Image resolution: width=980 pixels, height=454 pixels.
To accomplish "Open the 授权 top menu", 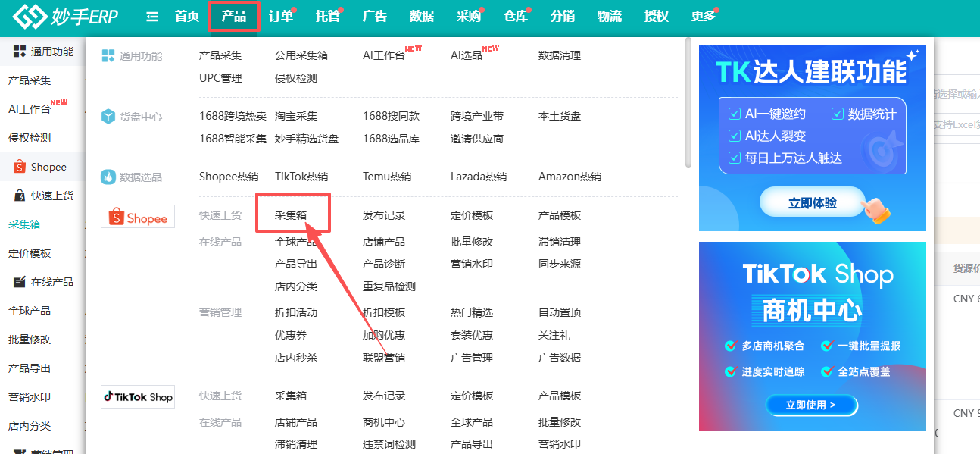I will [x=657, y=17].
